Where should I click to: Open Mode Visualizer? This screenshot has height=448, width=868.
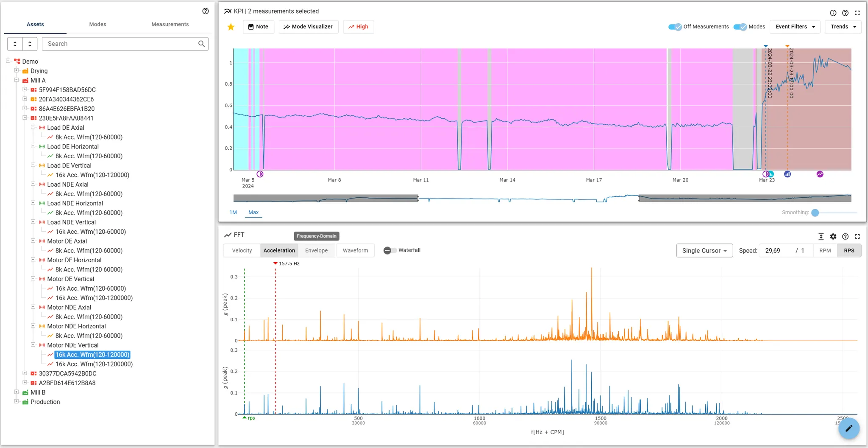pyautogui.click(x=308, y=27)
